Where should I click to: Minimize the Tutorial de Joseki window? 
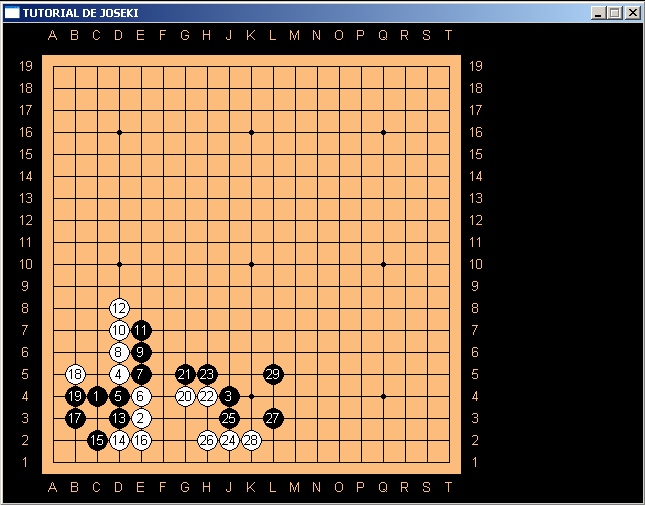pyautogui.click(x=598, y=13)
